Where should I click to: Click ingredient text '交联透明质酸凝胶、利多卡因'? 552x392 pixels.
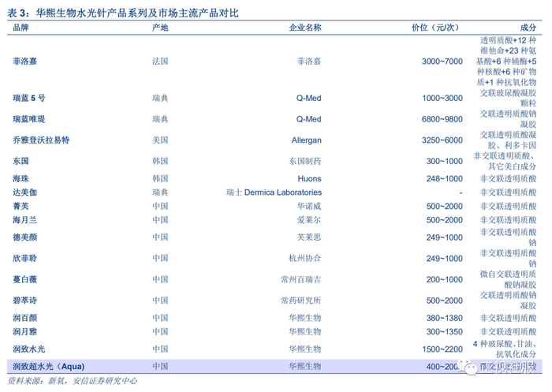[x=508, y=140]
